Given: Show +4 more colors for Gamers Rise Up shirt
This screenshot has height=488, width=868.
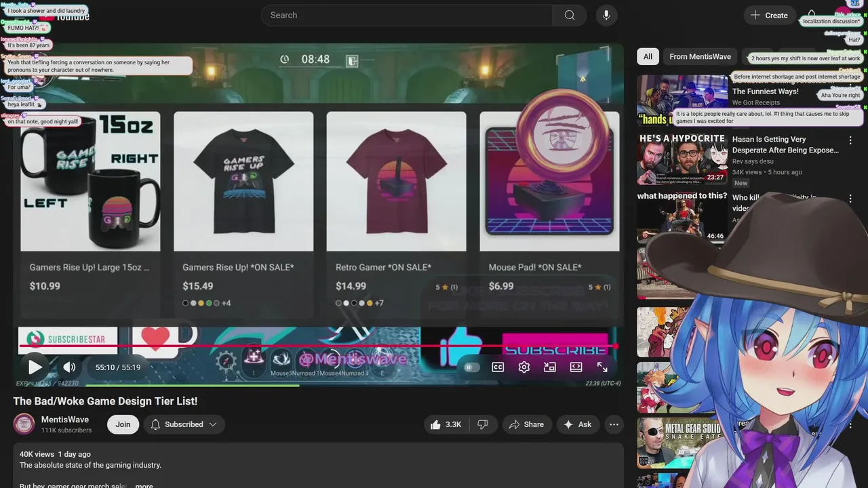Looking at the screenshot, I should (x=226, y=303).
